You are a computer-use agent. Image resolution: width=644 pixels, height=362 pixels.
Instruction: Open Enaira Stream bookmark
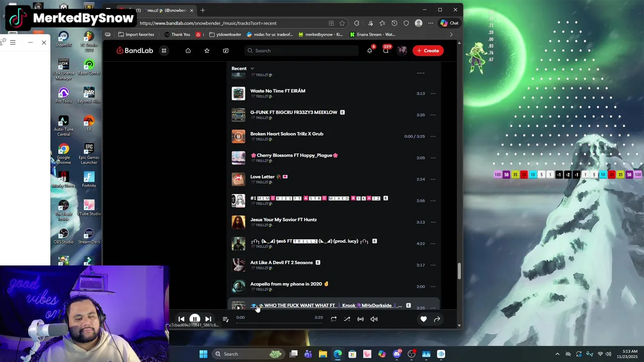pos(373,35)
